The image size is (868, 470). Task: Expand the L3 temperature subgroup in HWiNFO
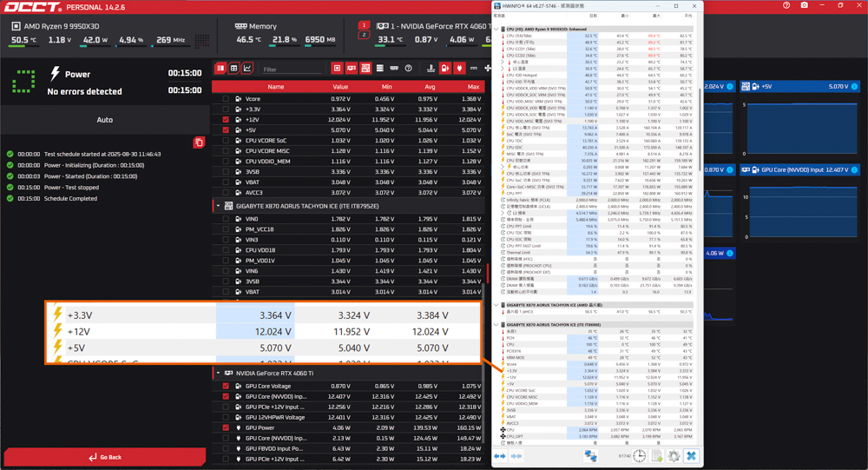pyautogui.click(x=503, y=68)
